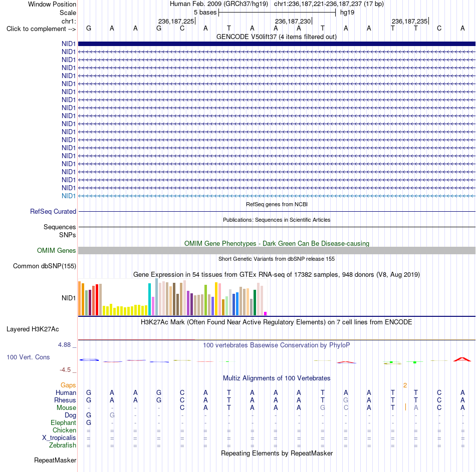The height and width of the screenshot is (472, 476).
Task: Click the orange '2' gap marker
Action: pos(405,385)
